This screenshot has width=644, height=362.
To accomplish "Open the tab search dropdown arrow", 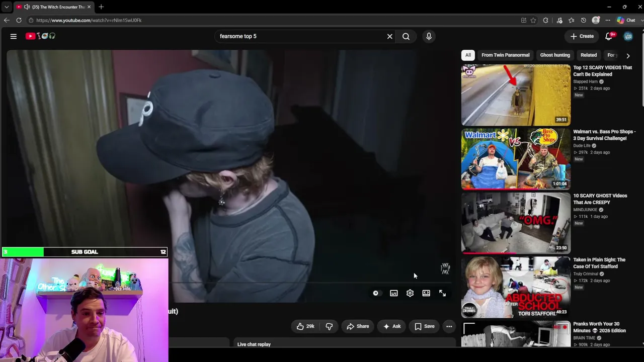I will tap(6, 7).
